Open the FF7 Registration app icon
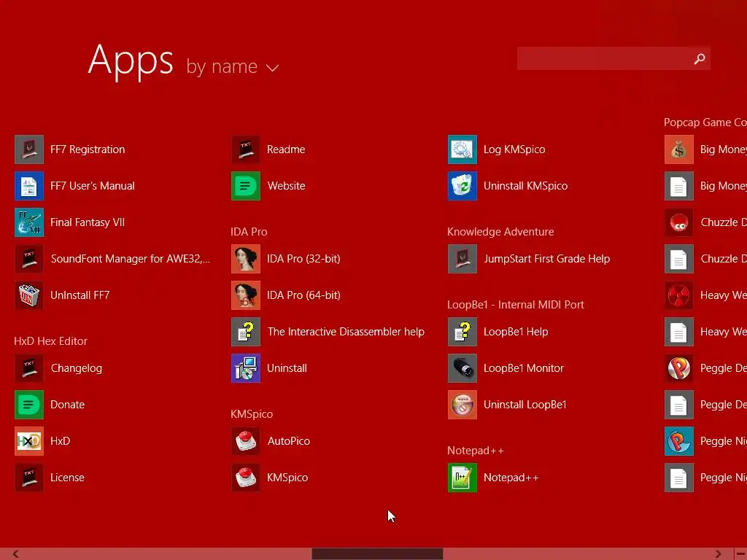Image resolution: width=747 pixels, height=560 pixels. click(29, 149)
